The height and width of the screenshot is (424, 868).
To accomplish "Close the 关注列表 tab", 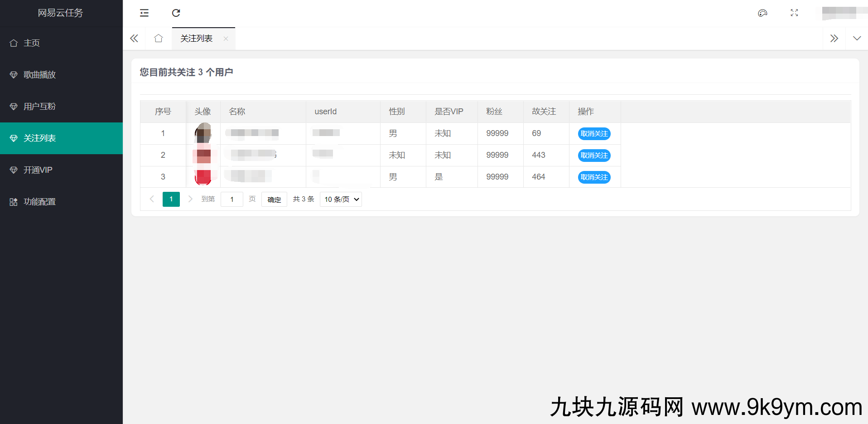I will pos(226,39).
